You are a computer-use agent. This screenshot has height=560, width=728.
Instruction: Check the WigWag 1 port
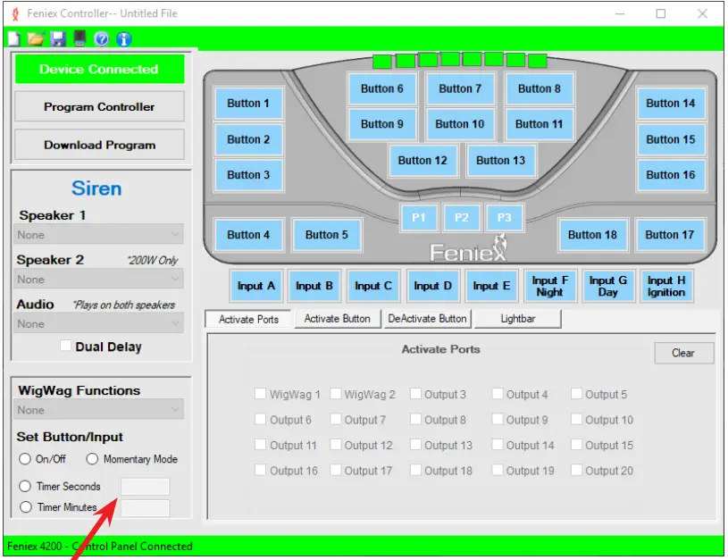coord(260,394)
